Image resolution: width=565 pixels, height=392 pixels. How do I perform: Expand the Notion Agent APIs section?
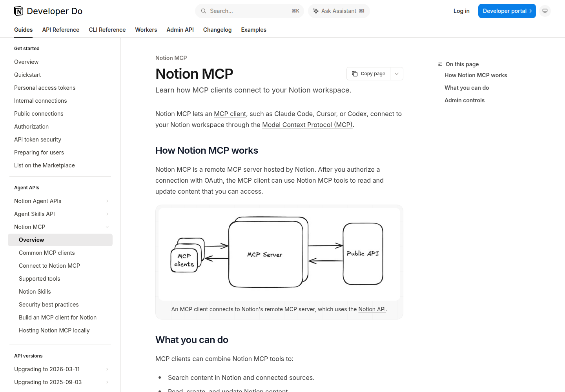coord(107,201)
